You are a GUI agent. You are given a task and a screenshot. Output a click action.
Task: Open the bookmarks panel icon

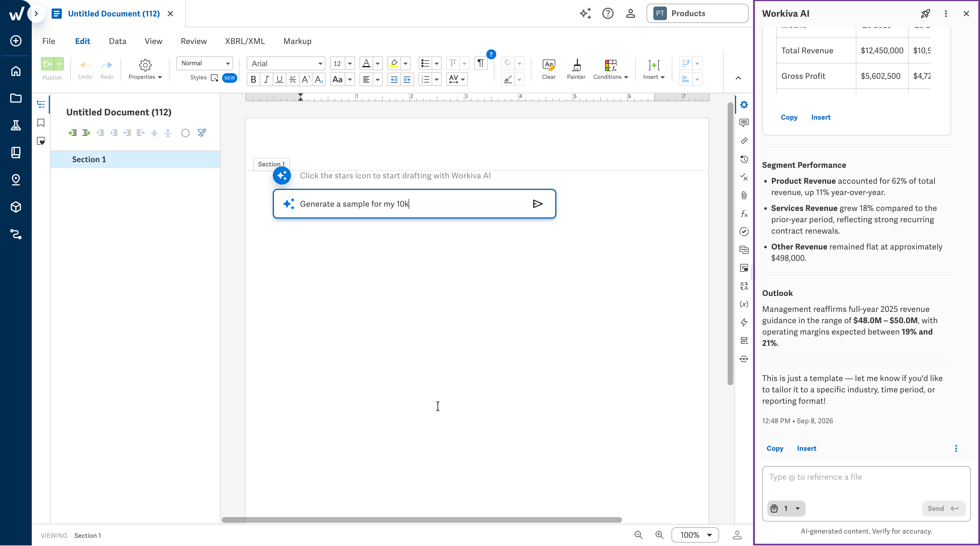pyautogui.click(x=41, y=122)
